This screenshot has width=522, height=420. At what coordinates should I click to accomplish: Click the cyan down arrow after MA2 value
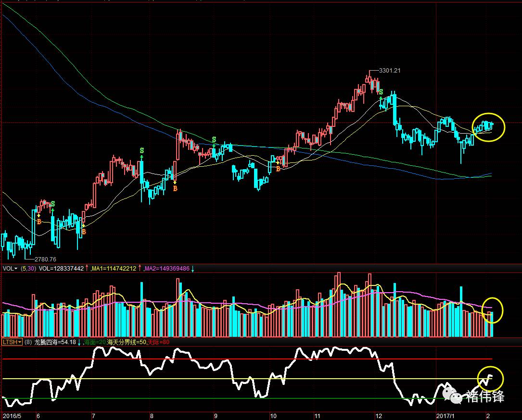193,269
